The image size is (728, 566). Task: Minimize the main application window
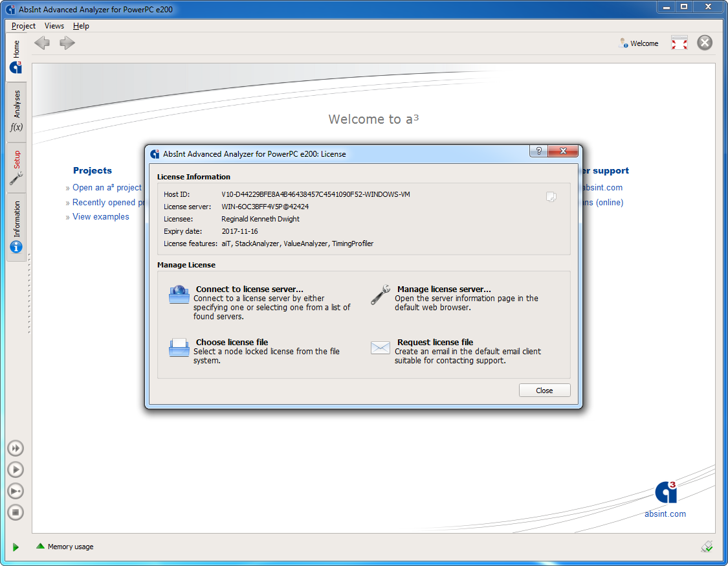[x=667, y=7]
